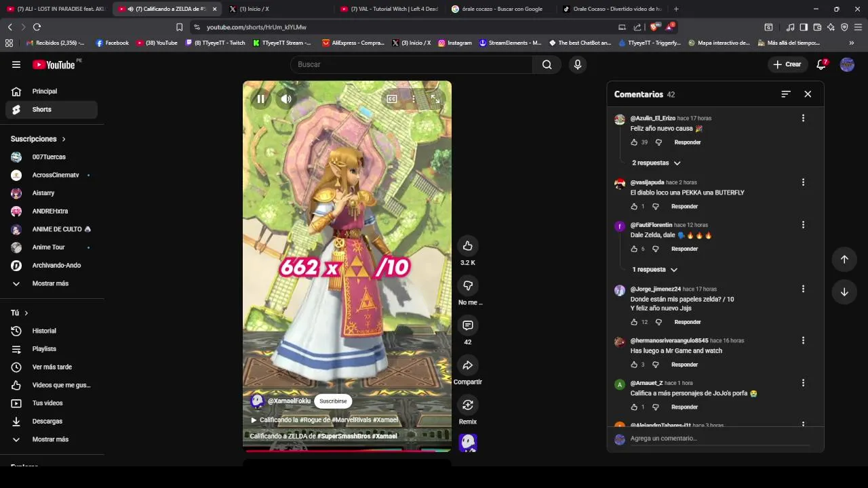Open YouTube hamburger guide menu

[16, 64]
